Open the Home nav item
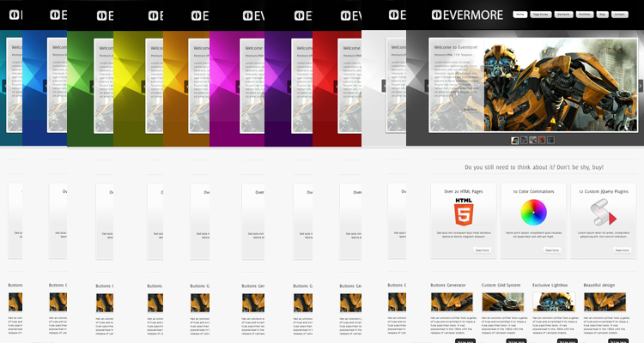Image resolution: width=644 pixels, height=343 pixels. point(520,15)
